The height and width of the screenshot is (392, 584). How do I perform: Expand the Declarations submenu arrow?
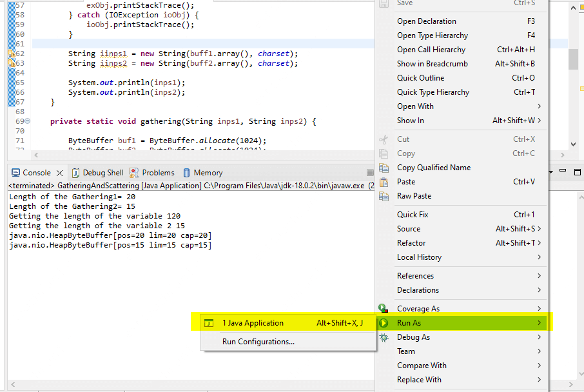[540, 290]
